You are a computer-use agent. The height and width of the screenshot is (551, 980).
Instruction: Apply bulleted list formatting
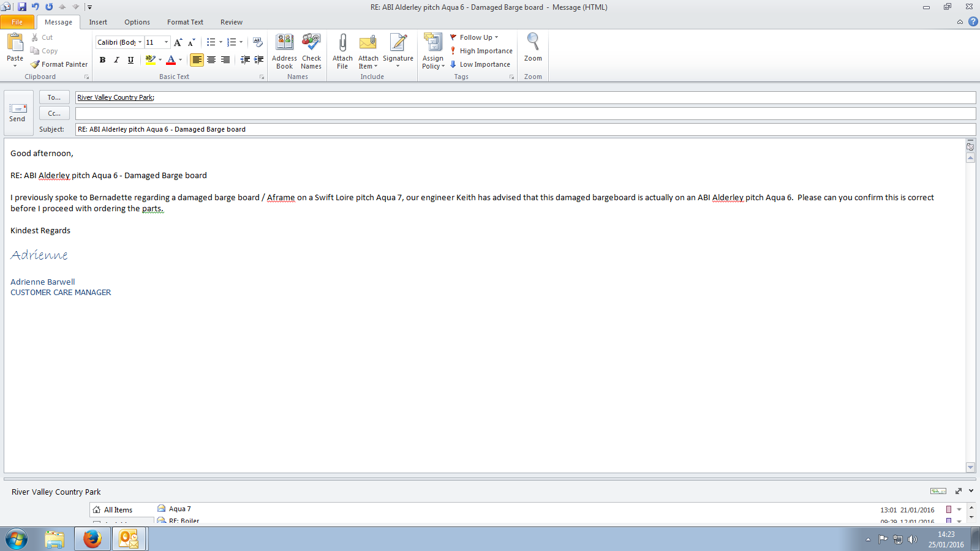[211, 42]
